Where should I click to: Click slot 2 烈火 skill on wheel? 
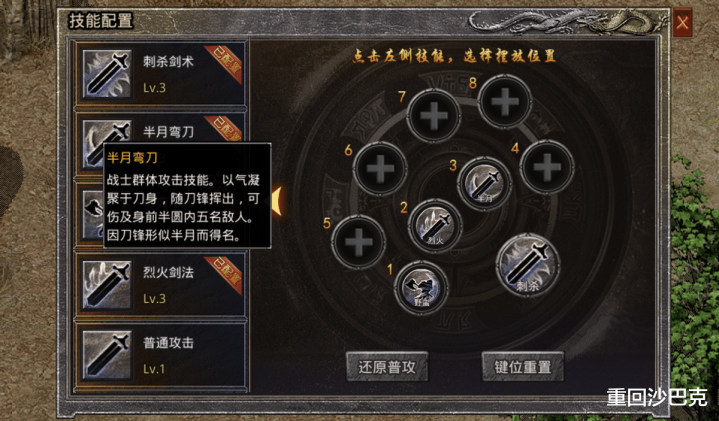[435, 225]
